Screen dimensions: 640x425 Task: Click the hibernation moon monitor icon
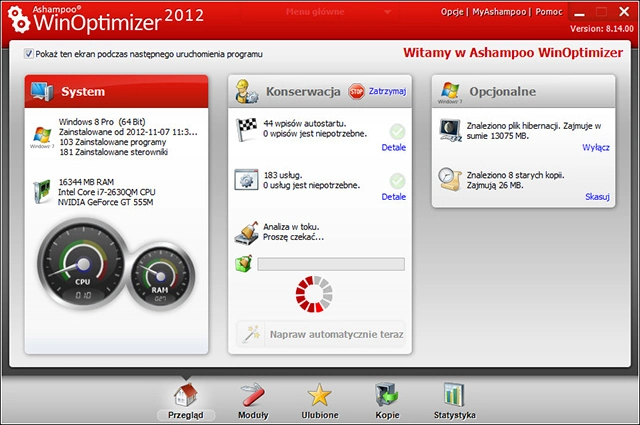(451, 130)
